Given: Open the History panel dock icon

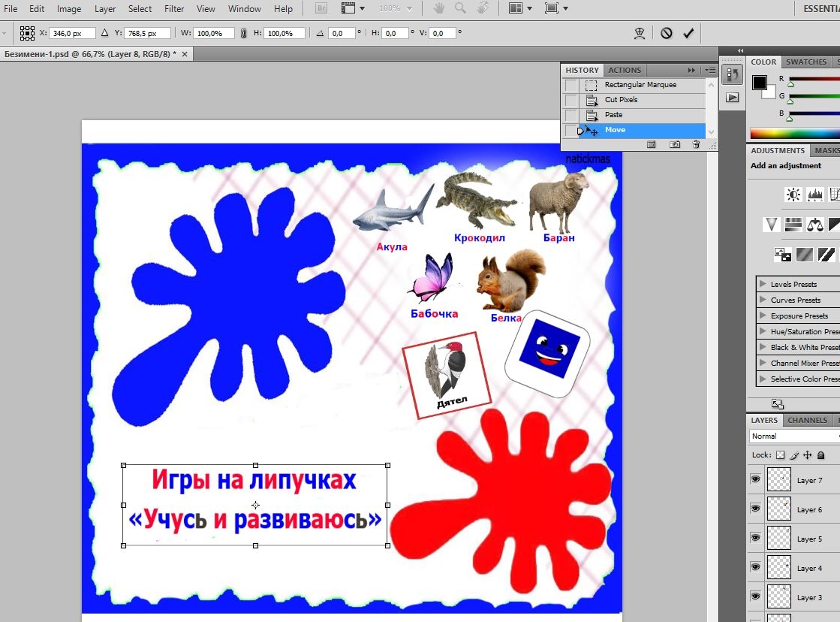Looking at the screenshot, I should coord(733,74).
